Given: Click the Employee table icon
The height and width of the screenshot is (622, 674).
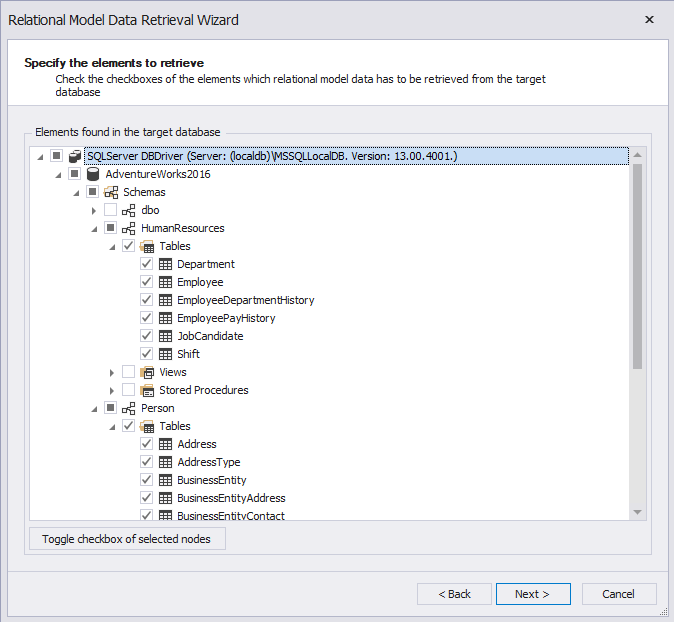Looking at the screenshot, I should coord(165,282).
